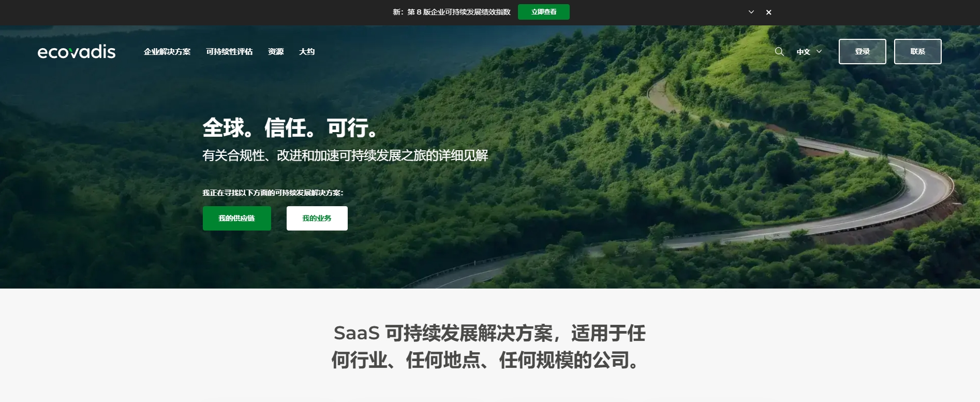
Task: Select the 大约 navigation item
Action: click(x=307, y=51)
